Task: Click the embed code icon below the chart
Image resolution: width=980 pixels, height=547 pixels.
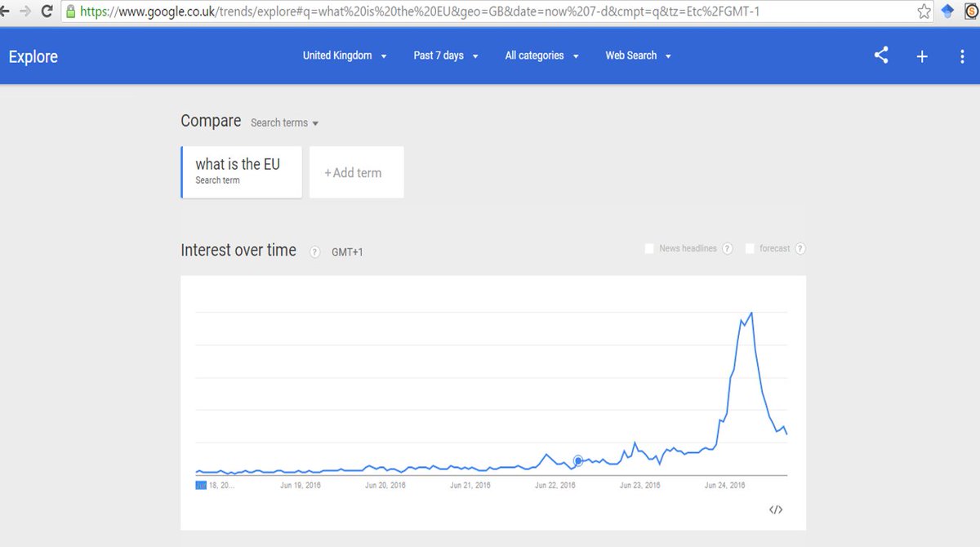Action: tap(776, 509)
